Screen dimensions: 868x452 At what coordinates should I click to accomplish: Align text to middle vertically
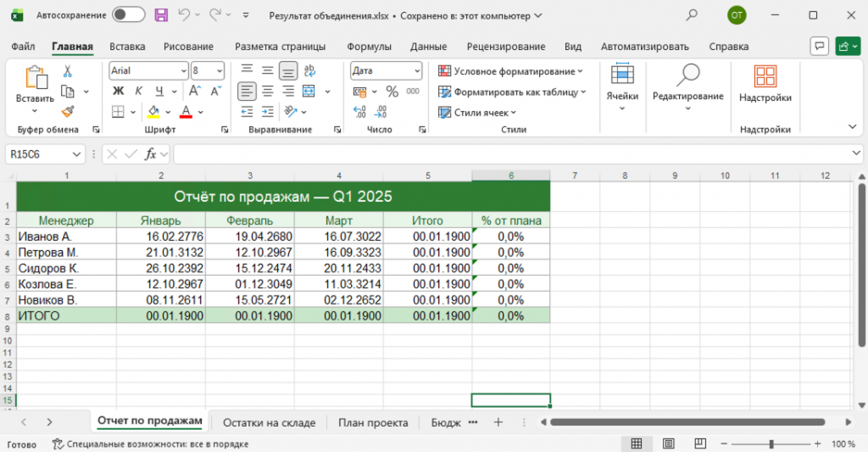pos(267,70)
